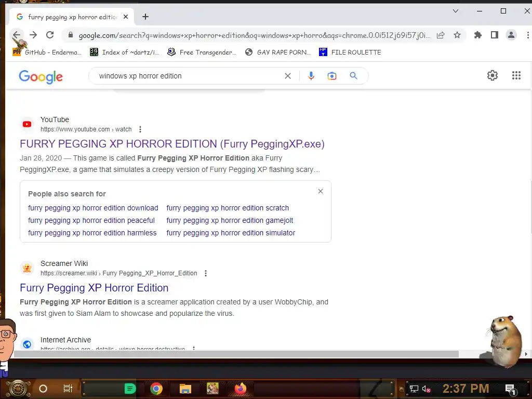Image resolution: width=532 pixels, height=399 pixels.
Task: Select the 'horror edition simulator' suggestion
Action: point(231,233)
